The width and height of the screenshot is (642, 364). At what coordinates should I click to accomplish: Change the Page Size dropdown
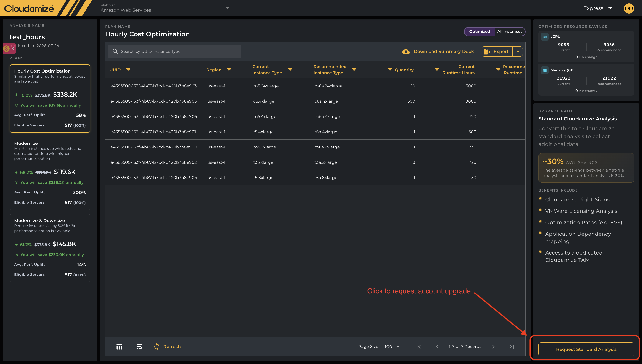(x=392, y=347)
